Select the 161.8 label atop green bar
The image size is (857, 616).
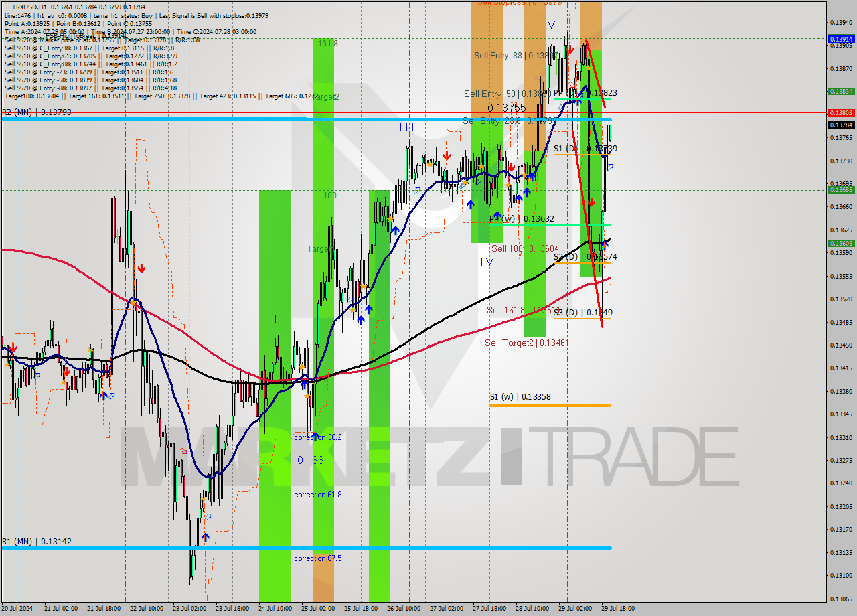point(327,43)
